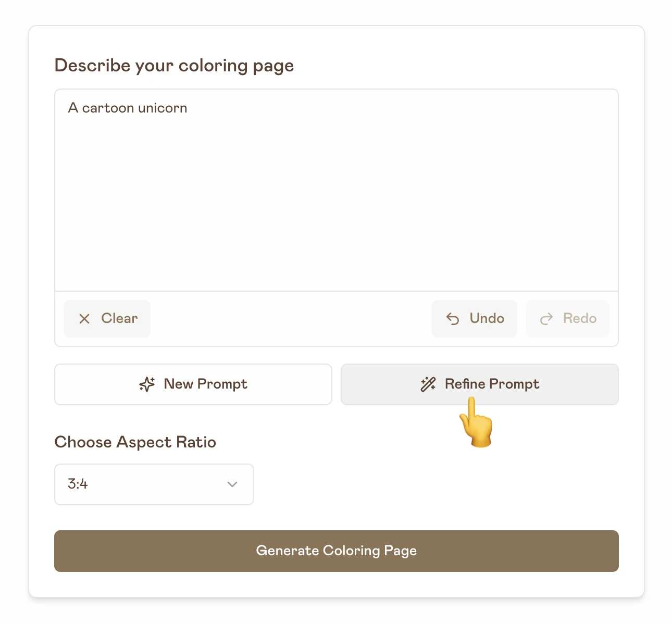Click Generate Coloring Page

336,551
